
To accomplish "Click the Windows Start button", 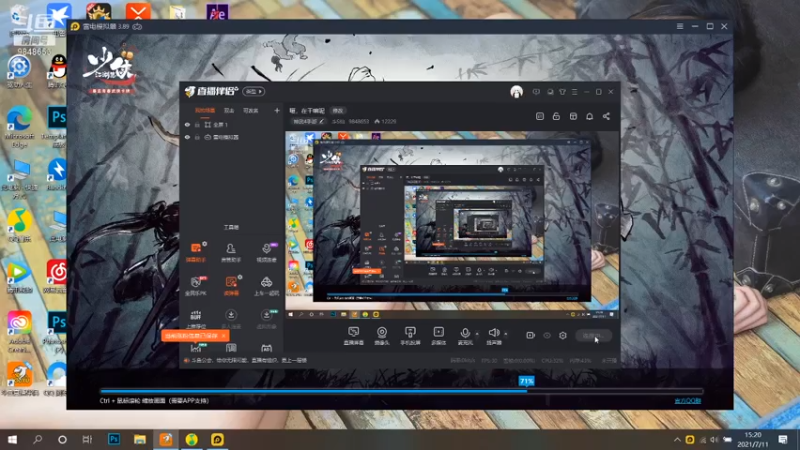I will pyautogui.click(x=12, y=439).
